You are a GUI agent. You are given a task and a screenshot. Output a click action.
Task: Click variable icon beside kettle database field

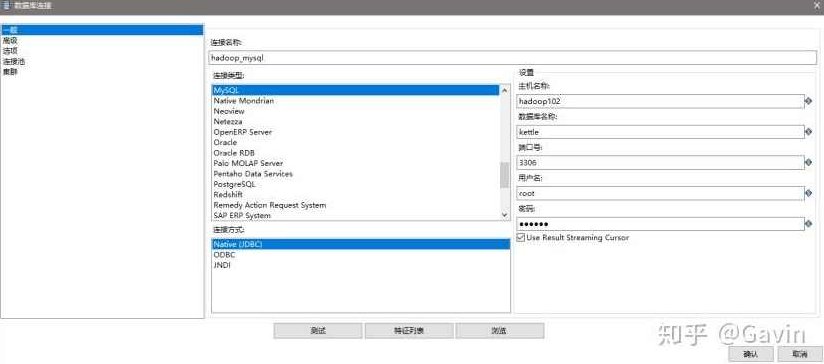(809, 132)
